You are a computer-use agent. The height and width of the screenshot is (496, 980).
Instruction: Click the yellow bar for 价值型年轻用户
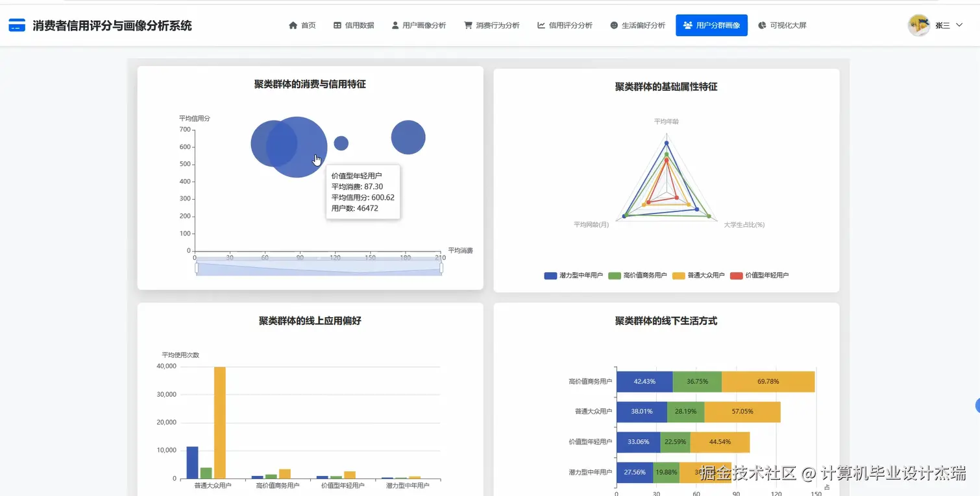350,475
